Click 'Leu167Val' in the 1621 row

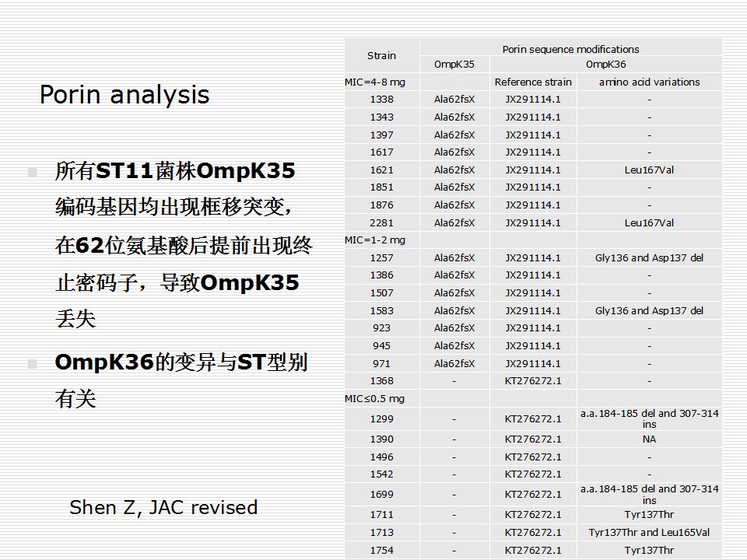pyautogui.click(x=649, y=170)
